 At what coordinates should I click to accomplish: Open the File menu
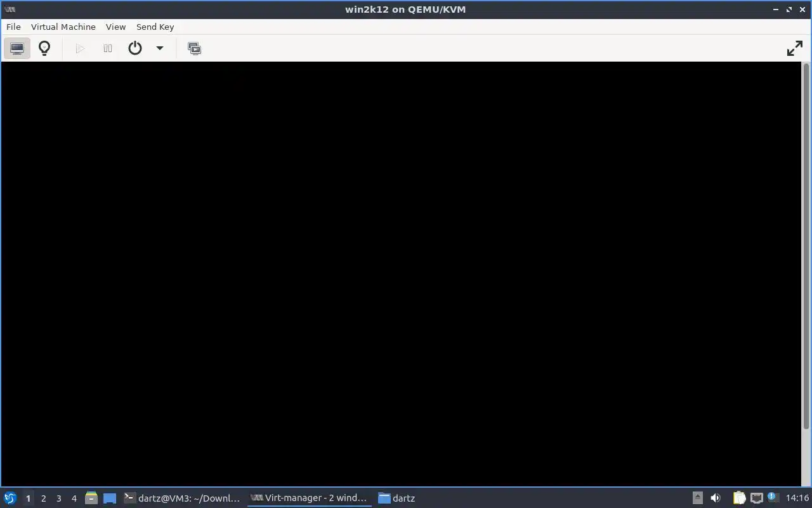coord(13,27)
